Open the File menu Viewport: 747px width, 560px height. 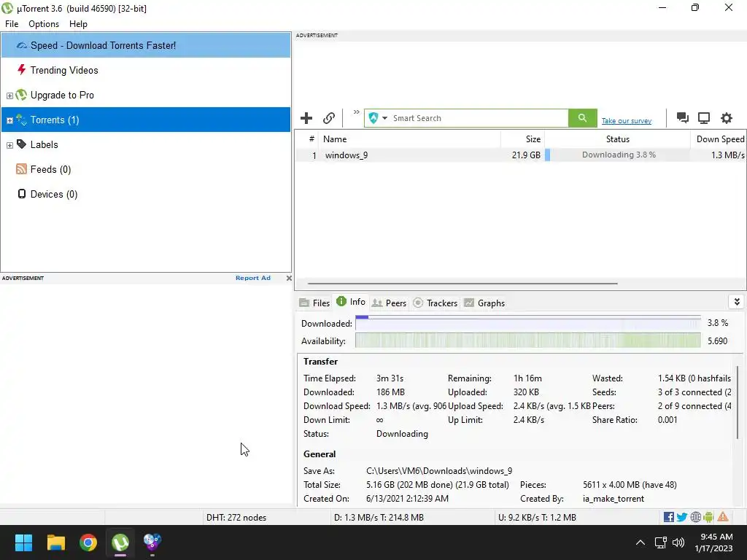click(12, 24)
